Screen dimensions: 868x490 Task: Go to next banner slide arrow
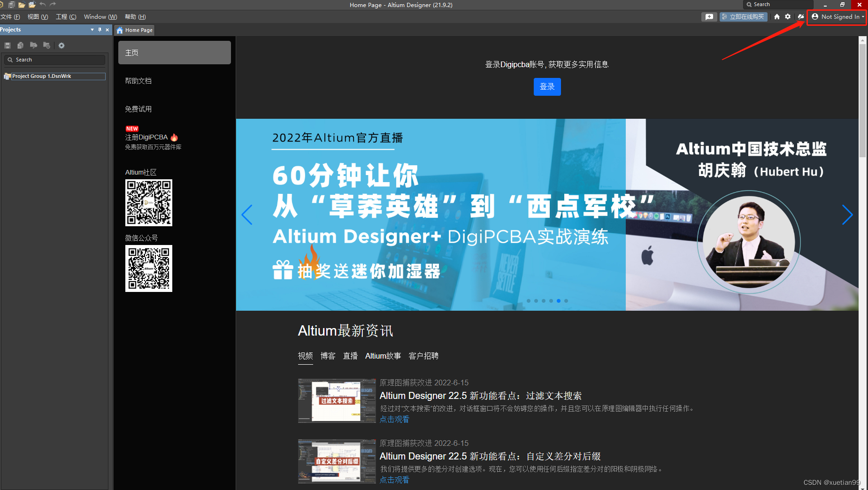coord(847,215)
